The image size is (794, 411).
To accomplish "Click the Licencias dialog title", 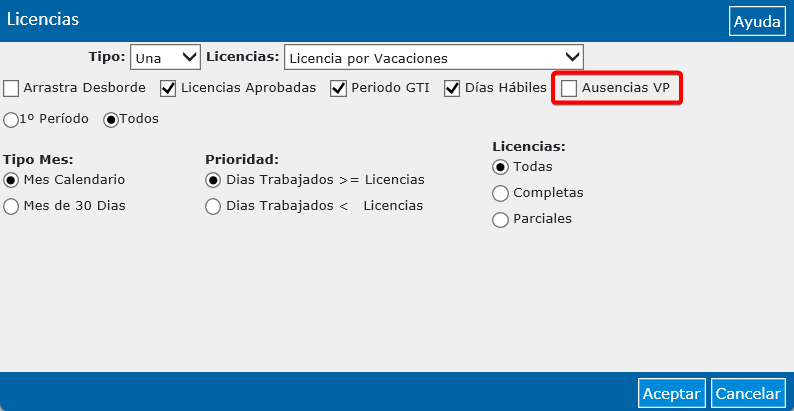I will (x=43, y=20).
